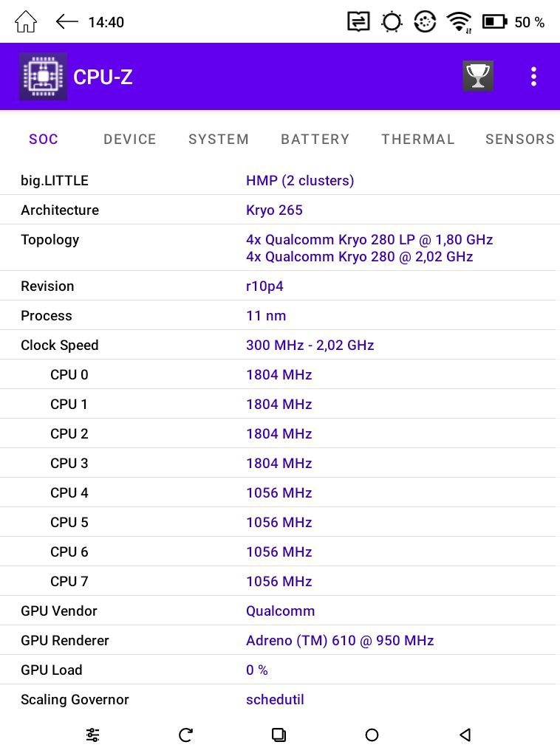Select the GPU Vendor label
The image size is (560, 756).
pos(59,611)
